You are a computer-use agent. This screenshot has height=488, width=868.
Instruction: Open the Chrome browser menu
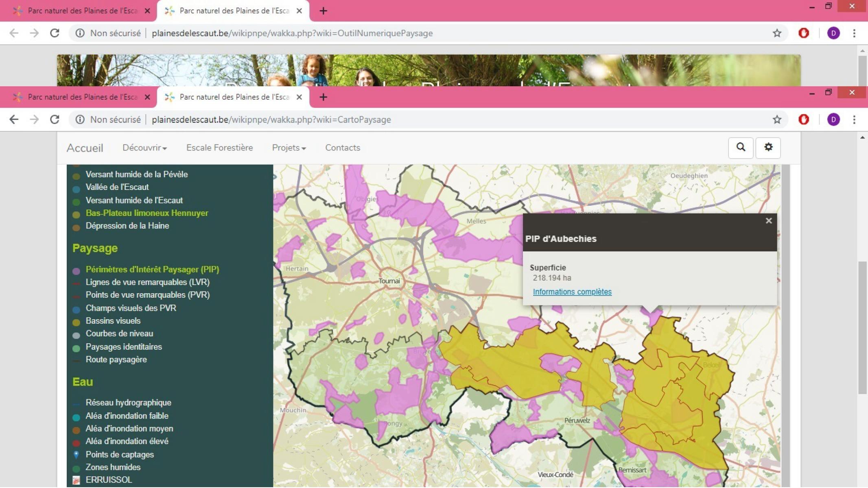pyautogui.click(x=854, y=119)
